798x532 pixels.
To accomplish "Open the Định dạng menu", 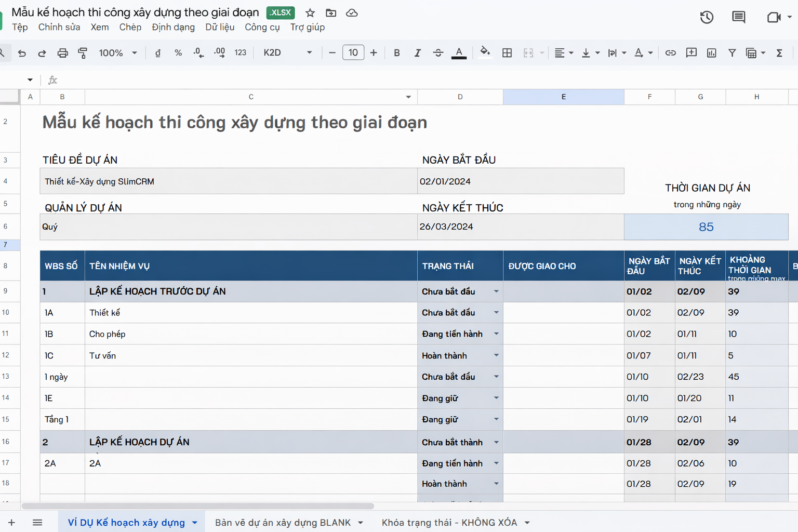I will click(x=173, y=27).
